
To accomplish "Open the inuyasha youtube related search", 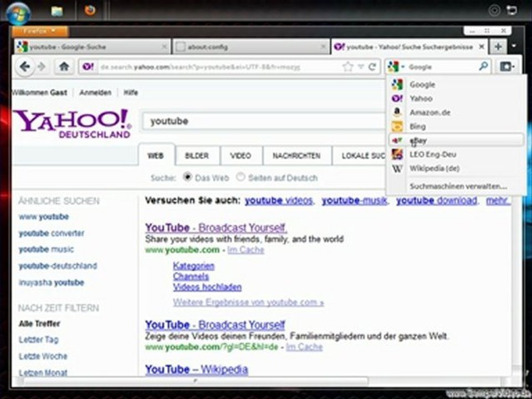I will (51, 282).
